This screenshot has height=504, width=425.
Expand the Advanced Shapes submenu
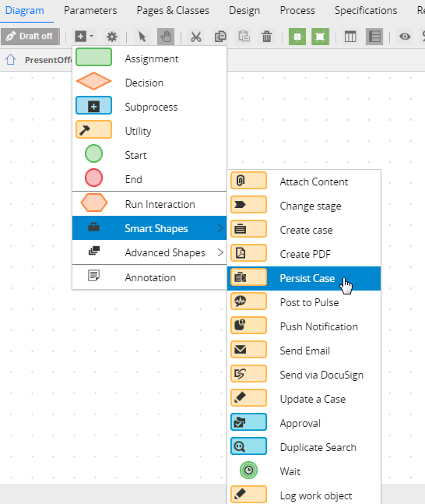point(149,252)
